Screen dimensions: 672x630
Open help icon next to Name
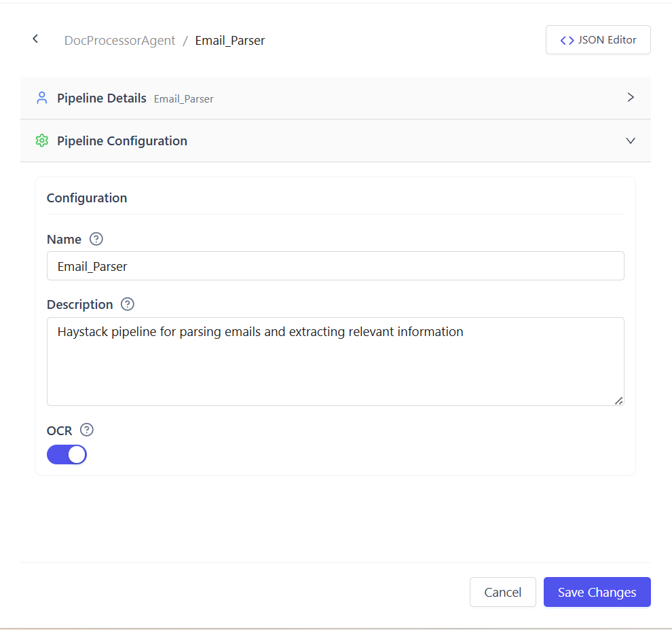tap(96, 239)
